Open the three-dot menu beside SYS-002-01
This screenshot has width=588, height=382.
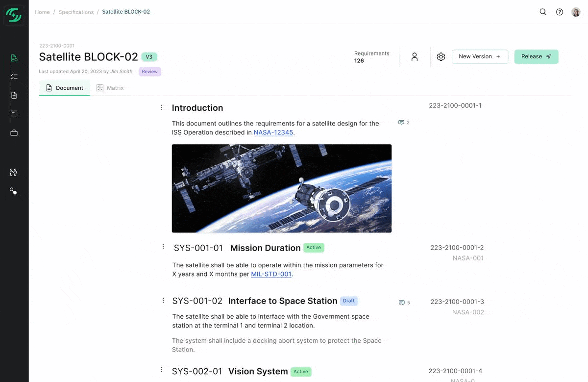(x=162, y=370)
